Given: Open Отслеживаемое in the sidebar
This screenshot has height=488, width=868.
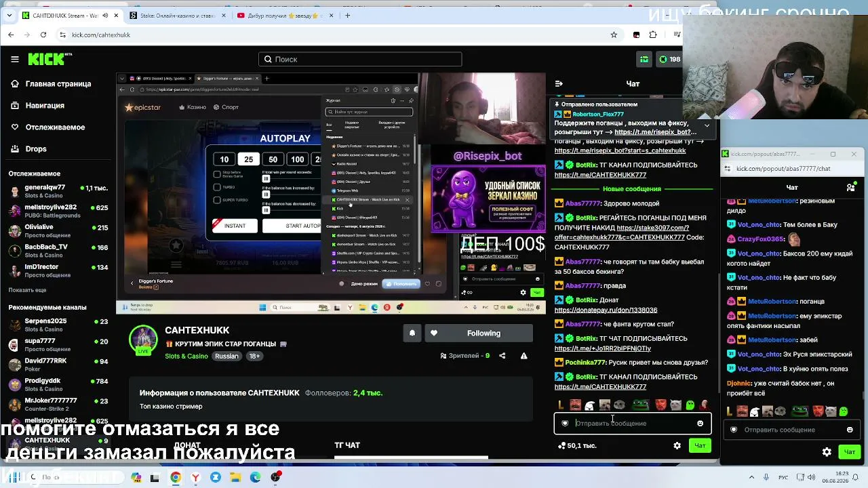Looking at the screenshot, I should coord(47,127).
